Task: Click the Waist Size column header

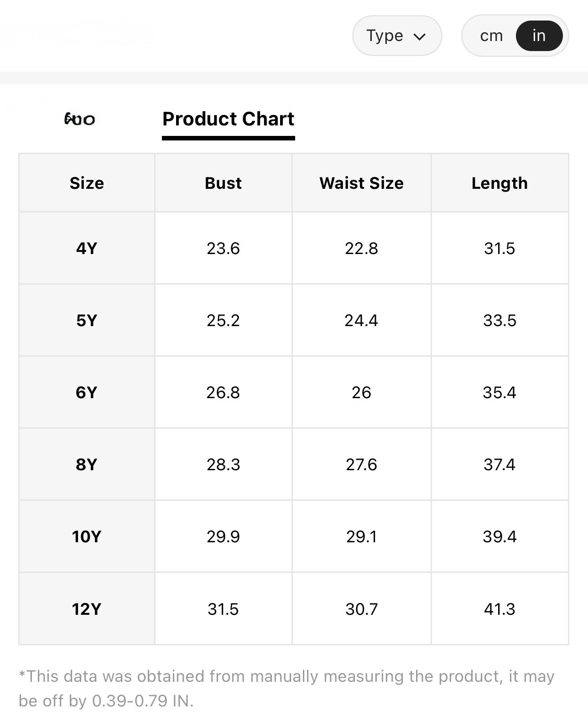Action: click(x=361, y=183)
